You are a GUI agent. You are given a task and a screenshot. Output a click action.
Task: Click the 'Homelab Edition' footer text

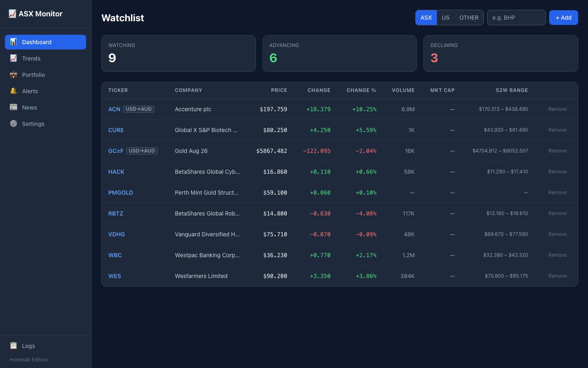click(29, 360)
